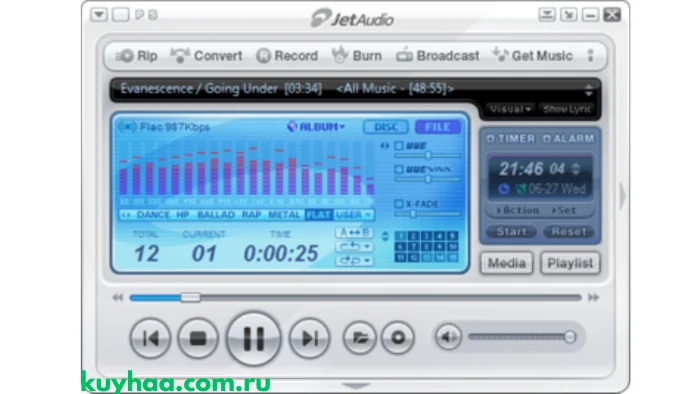Open the Rip CD tool
Screen dimensions: 700x394
(137, 56)
